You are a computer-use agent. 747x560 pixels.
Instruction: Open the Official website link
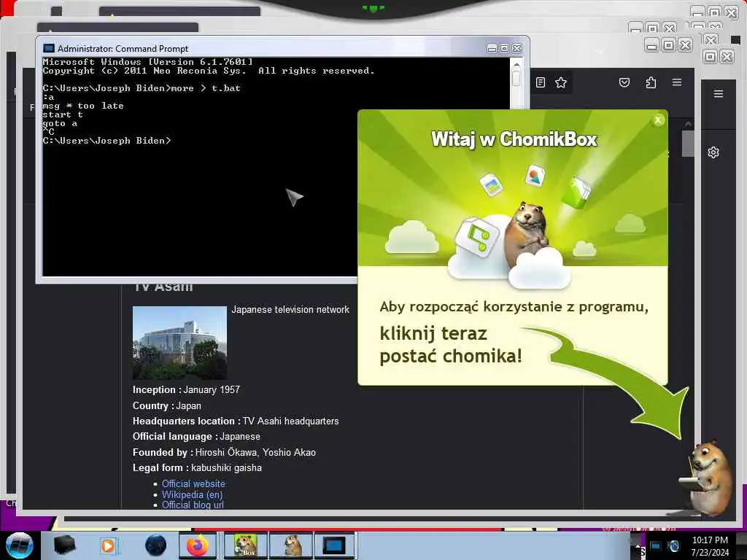193,483
